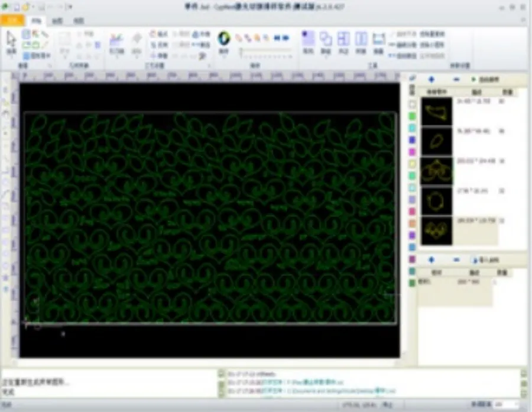Image resolution: width=532 pixels, height=412 pixels.
Task: Click the Group tool with overlapping squares
Action: coord(326,39)
